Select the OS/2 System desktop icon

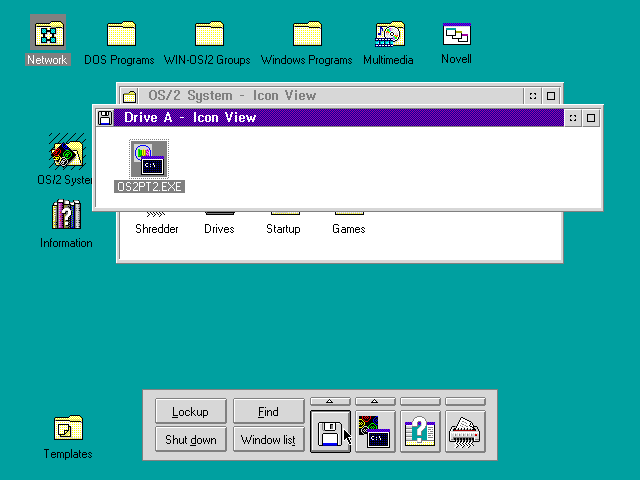click(x=67, y=151)
